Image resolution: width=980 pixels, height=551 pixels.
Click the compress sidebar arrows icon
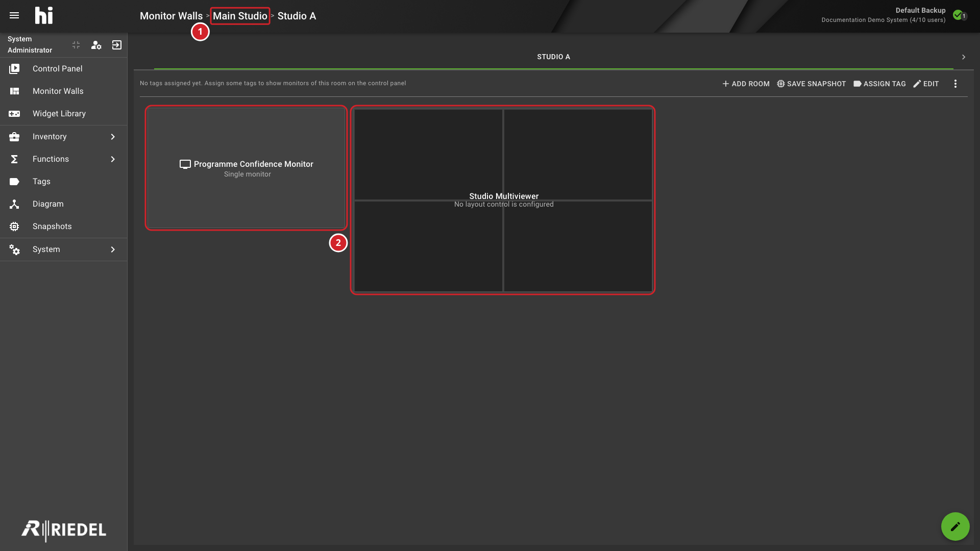(76, 45)
